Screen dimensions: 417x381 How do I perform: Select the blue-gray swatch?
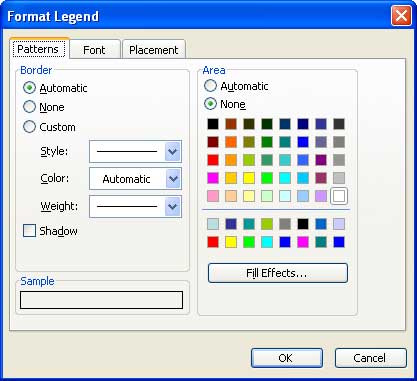(x=321, y=142)
